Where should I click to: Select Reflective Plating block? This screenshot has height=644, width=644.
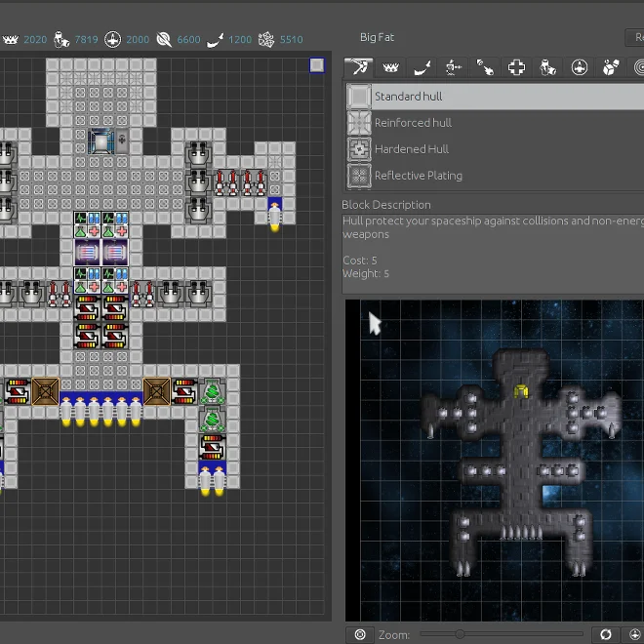point(418,176)
